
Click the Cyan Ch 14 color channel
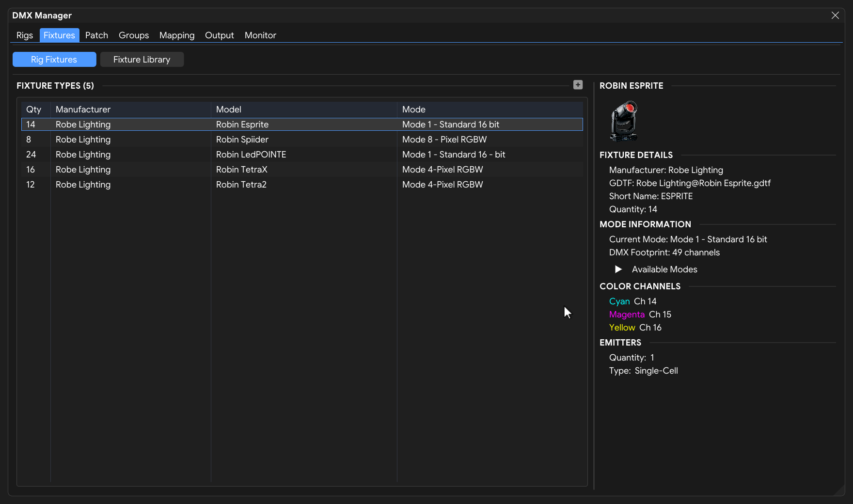pos(633,301)
